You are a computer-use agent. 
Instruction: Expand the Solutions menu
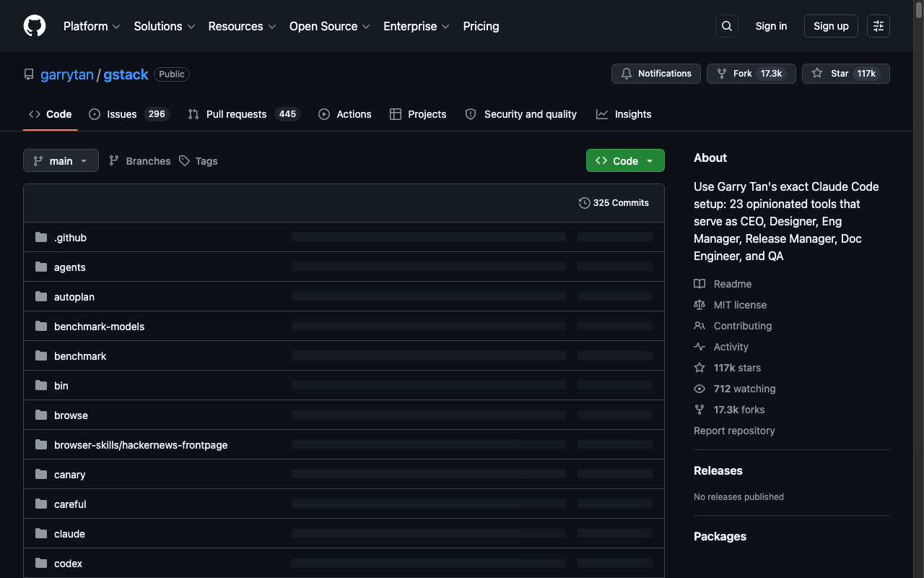165,26
